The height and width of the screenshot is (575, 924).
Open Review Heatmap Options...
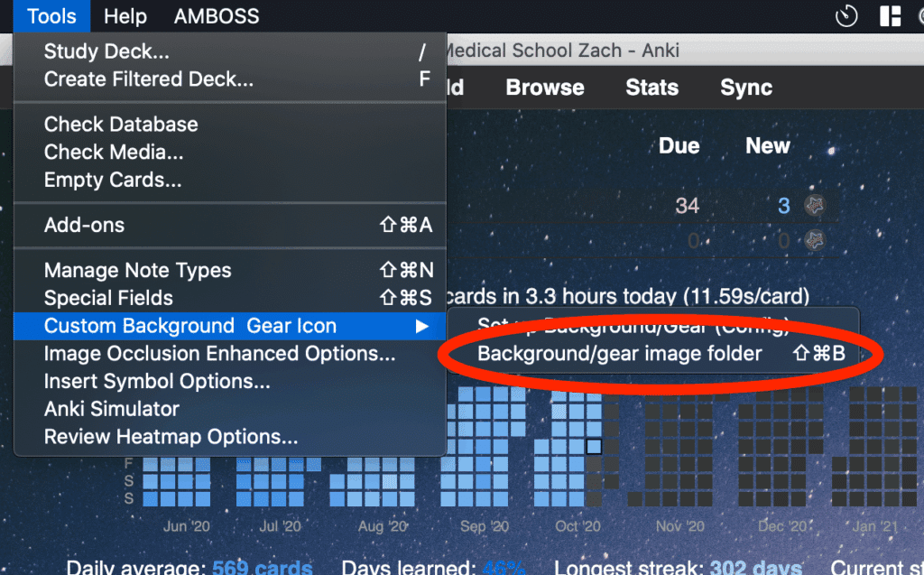coord(230,436)
